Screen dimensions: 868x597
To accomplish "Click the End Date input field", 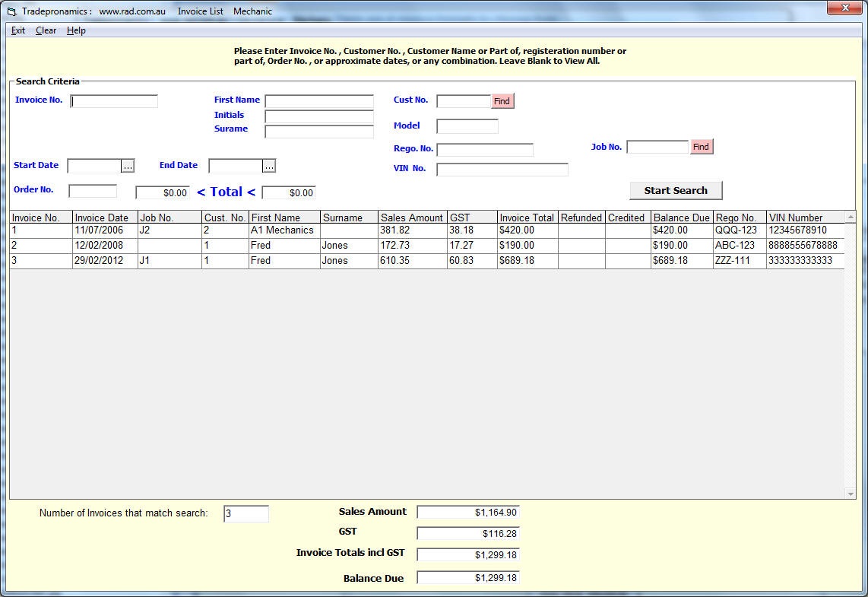I will 236,166.
